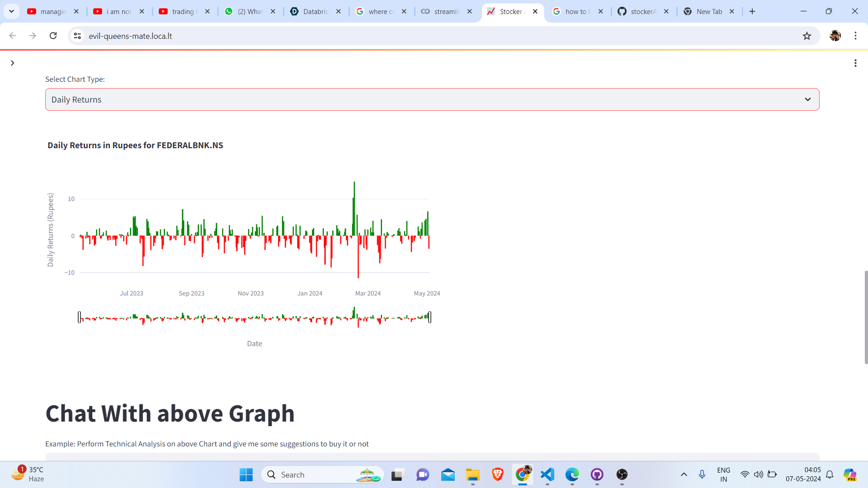Open Chrome profile avatar menu
The height and width of the screenshot is (488, 868).
click(x=835, y=36)
